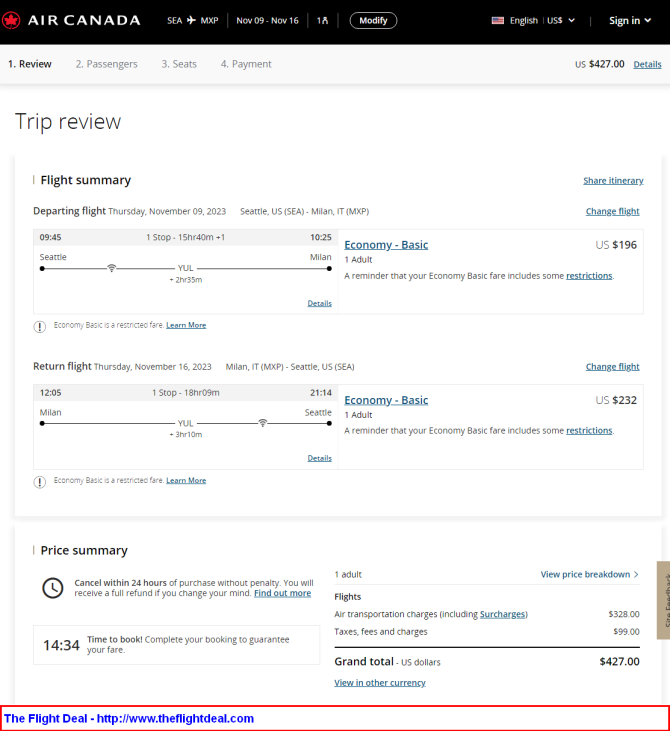Click the passenger count icon in the header
The image size is (670, 731).
323,21
